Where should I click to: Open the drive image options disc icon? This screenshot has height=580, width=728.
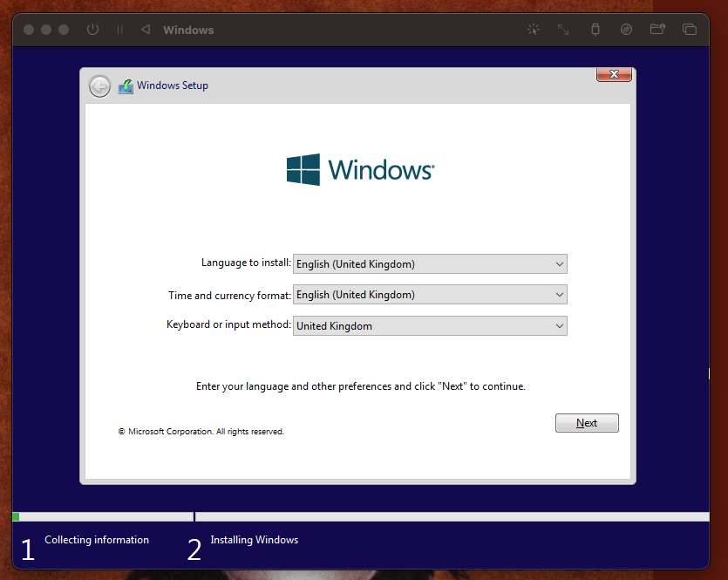[626, 30]
